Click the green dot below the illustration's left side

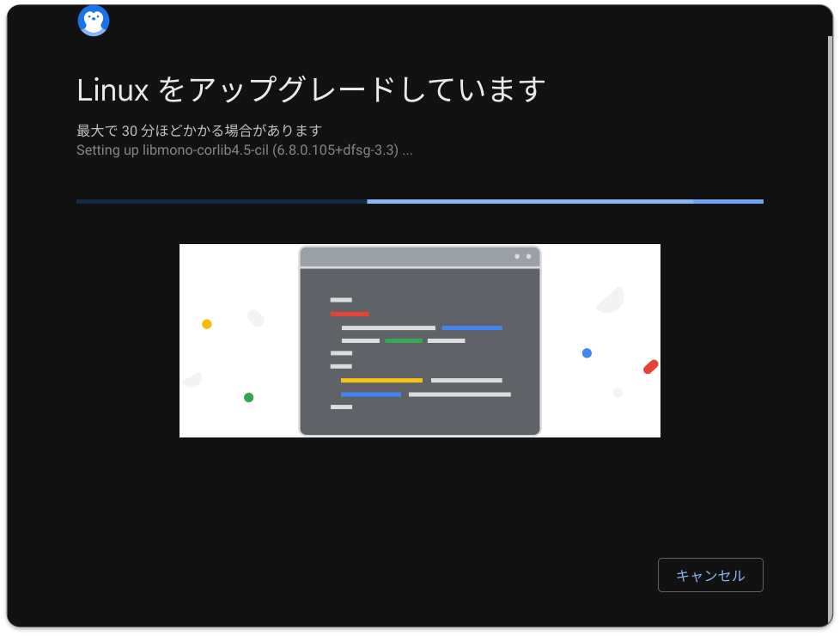249,396
